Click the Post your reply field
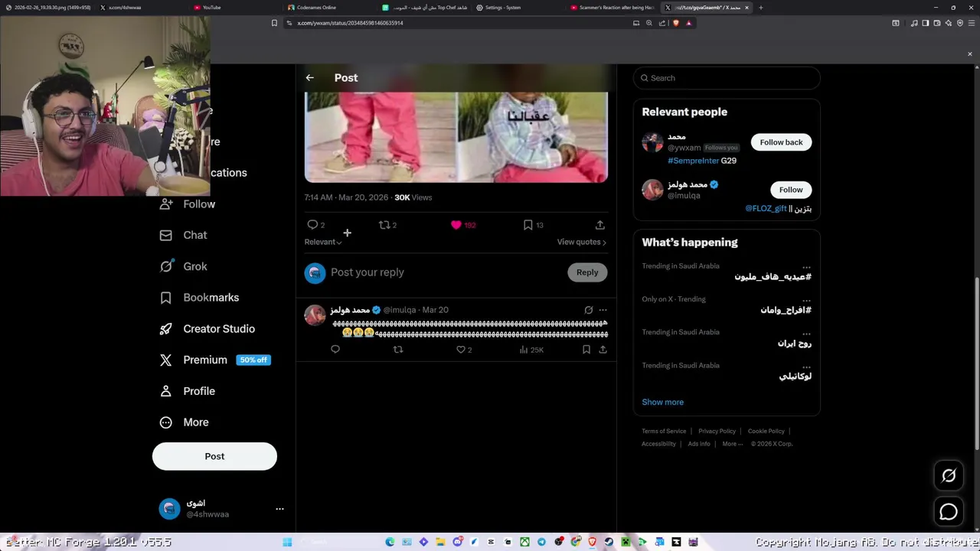The image size is (980, 551). click(446, 272)
